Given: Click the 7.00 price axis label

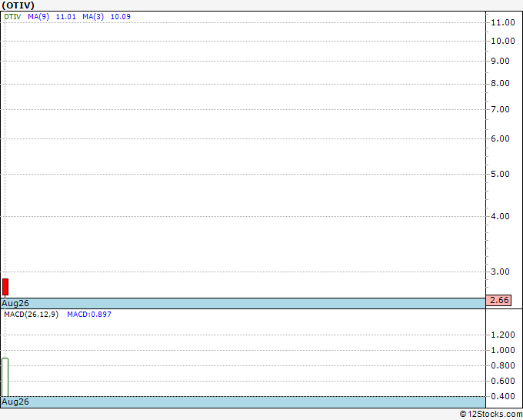Looking at the screenshot, I should click(500, 109).
